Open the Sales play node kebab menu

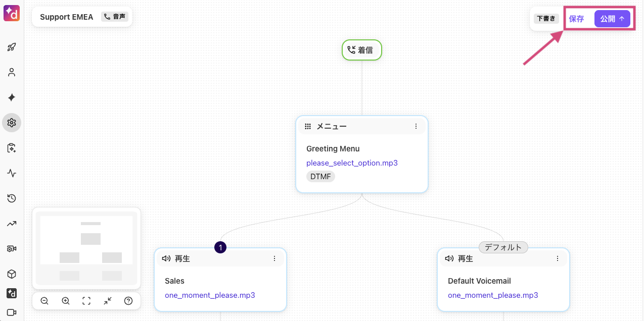coord(274,258)
